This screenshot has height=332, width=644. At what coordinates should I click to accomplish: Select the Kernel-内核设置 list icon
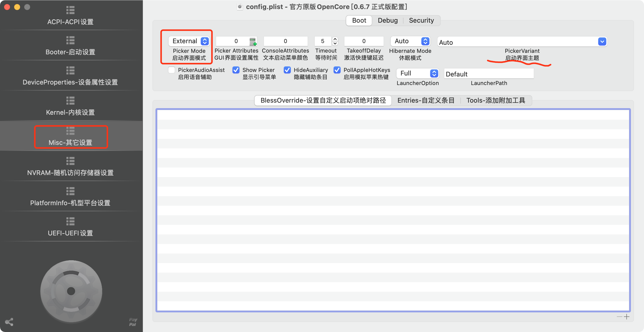tap(70, 101)
